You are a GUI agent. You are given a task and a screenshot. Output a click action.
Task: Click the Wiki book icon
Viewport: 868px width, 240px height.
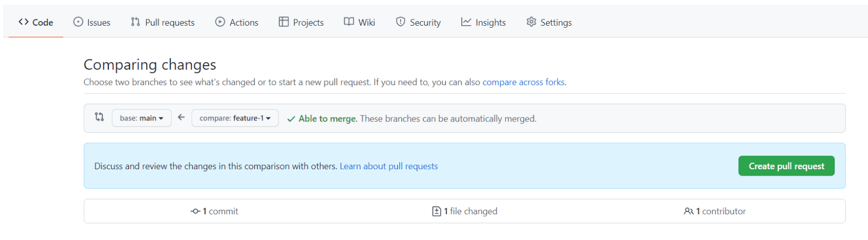[x=349, y=22]
